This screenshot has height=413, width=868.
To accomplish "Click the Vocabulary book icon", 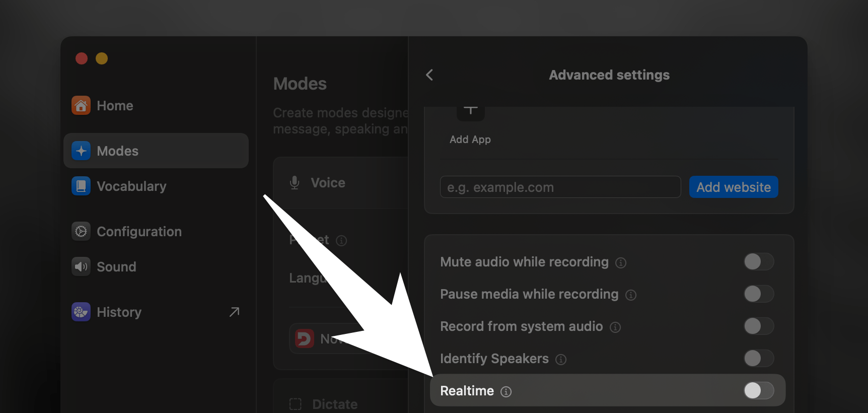I will tap(81, 186).
